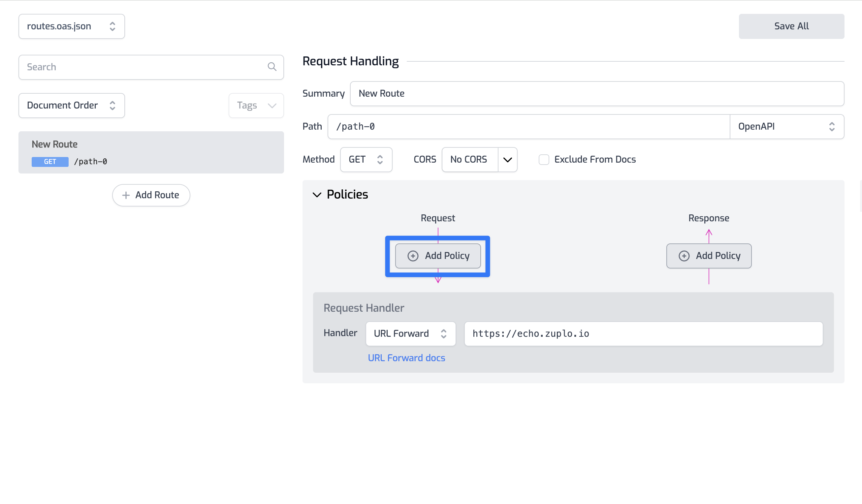Toggle the Exclude From Docs checkbox

[x=544, y=160]
